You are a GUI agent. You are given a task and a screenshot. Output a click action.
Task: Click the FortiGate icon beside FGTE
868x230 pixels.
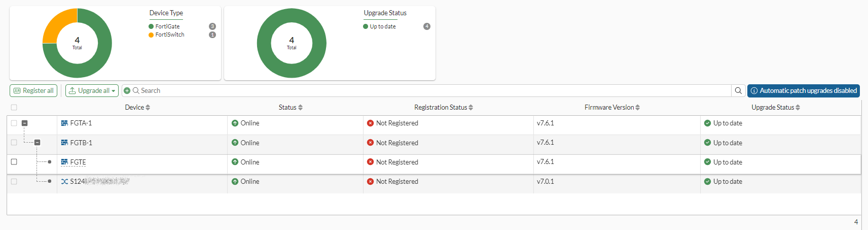click(64, 162)
